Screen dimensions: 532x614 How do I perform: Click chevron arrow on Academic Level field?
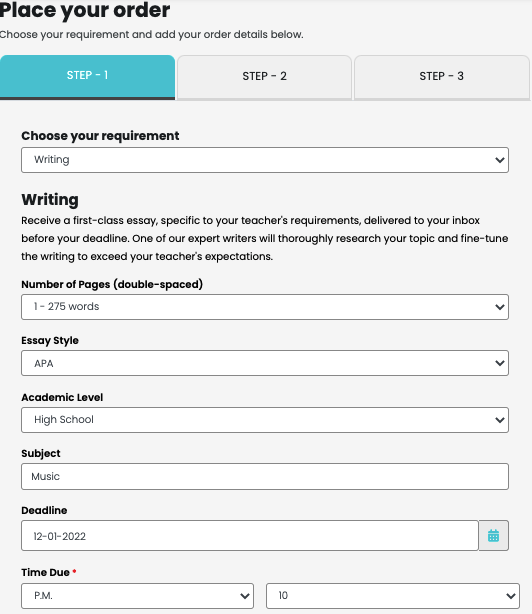500,420
